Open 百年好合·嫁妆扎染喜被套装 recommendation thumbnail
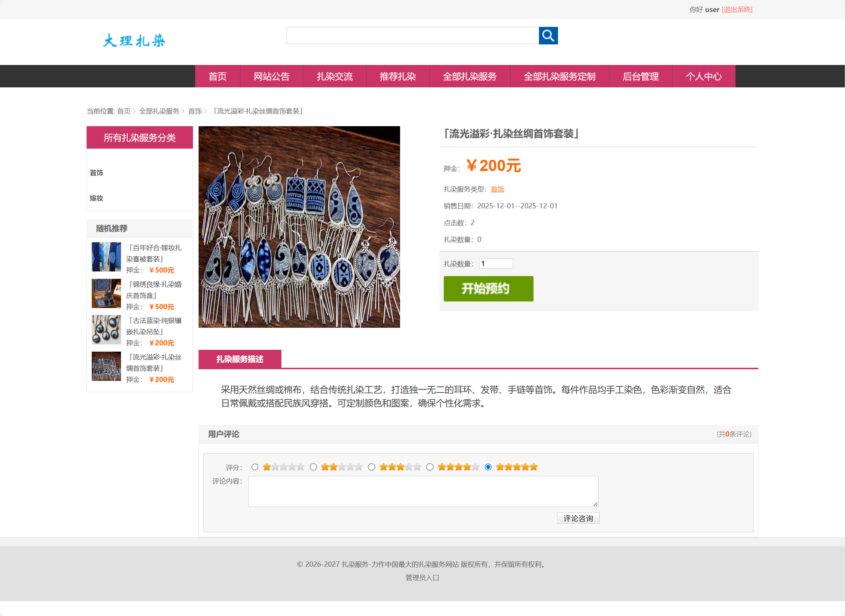The image size is (845, 616). tap(106, 257)
